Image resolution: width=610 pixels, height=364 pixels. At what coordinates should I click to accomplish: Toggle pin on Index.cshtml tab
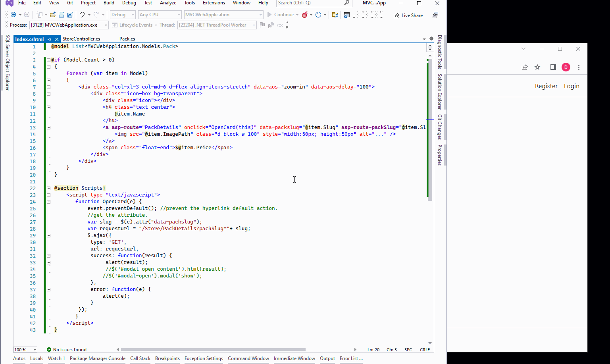[49, 39]
